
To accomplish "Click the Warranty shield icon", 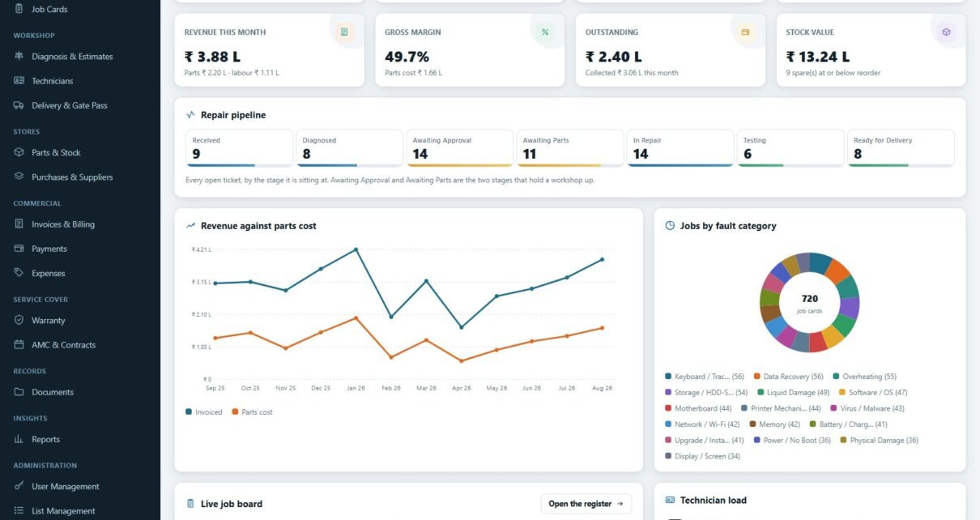I will (x=19, y=321).
